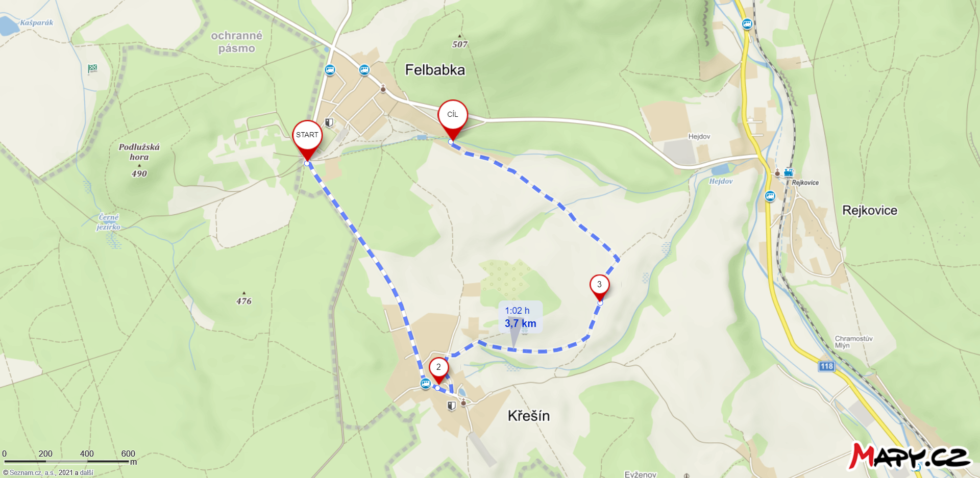Viewport: 980px width, 478px height.
Task: Click the bus stop icon at map top right
Action: point(747,24)
